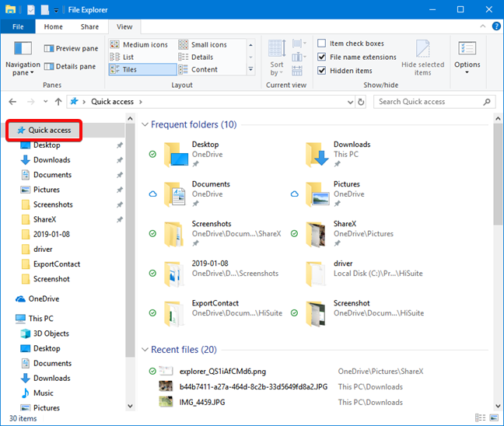Open ShareX in Quick access list
The image size is (504, 426).
click(x=39, y=219)
